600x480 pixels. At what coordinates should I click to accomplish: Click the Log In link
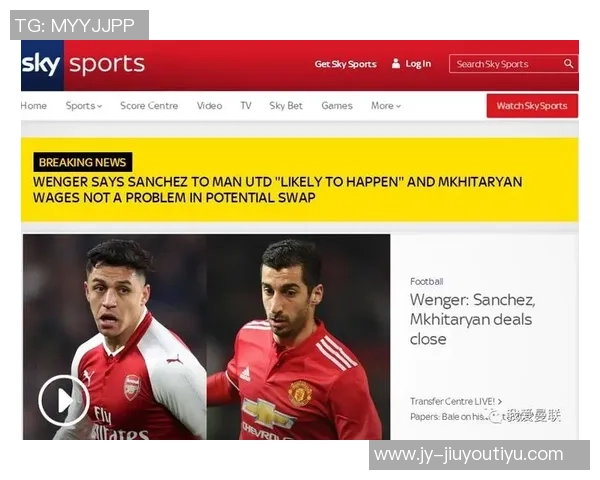418,64
